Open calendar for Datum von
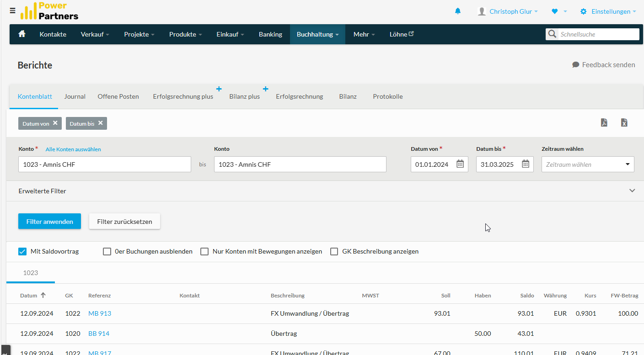The height and width of the screenshot is (355, 644). point(460,164)
